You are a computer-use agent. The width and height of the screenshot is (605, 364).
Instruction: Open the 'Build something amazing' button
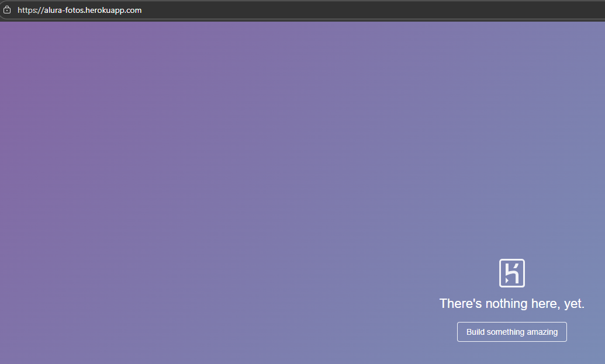(x=511, y=332)
